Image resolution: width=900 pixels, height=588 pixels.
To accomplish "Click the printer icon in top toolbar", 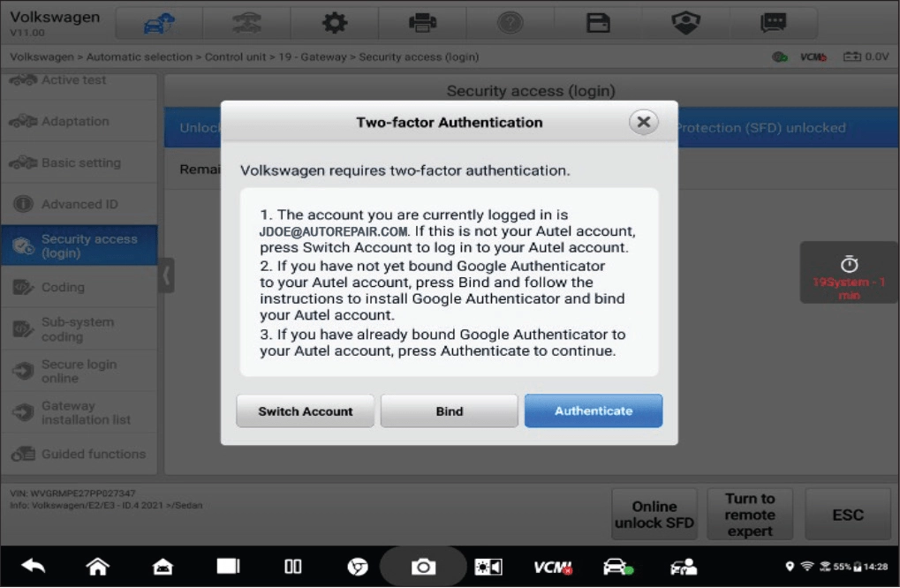I will coord(422,23).
